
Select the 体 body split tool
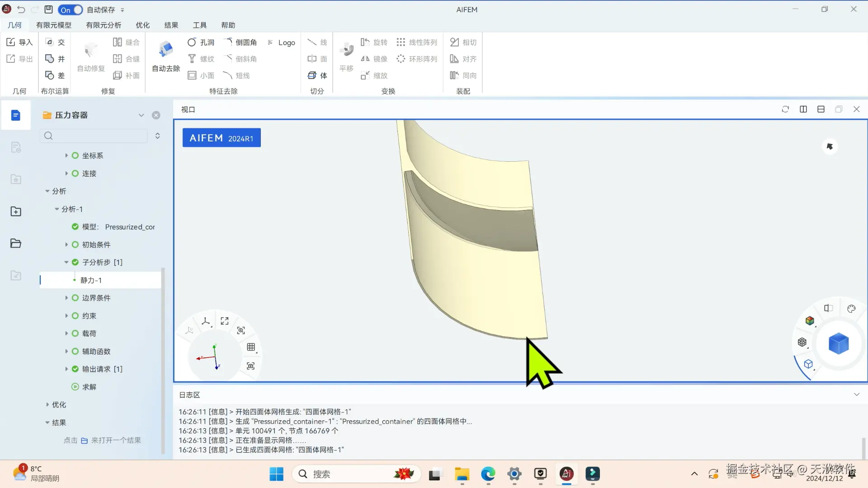[317, 75]
